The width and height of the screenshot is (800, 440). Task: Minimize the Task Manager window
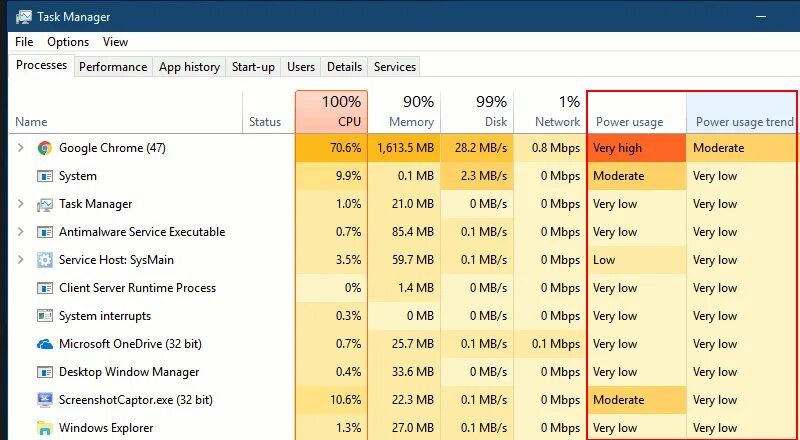pos(761,16)
